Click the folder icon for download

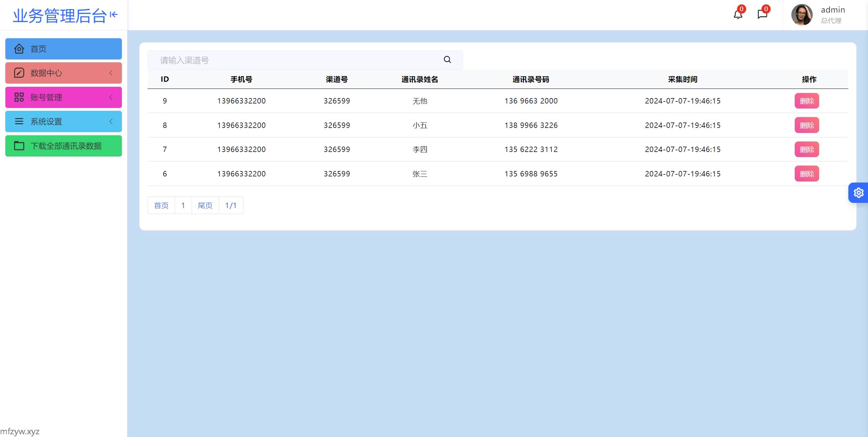click(19, 146)
